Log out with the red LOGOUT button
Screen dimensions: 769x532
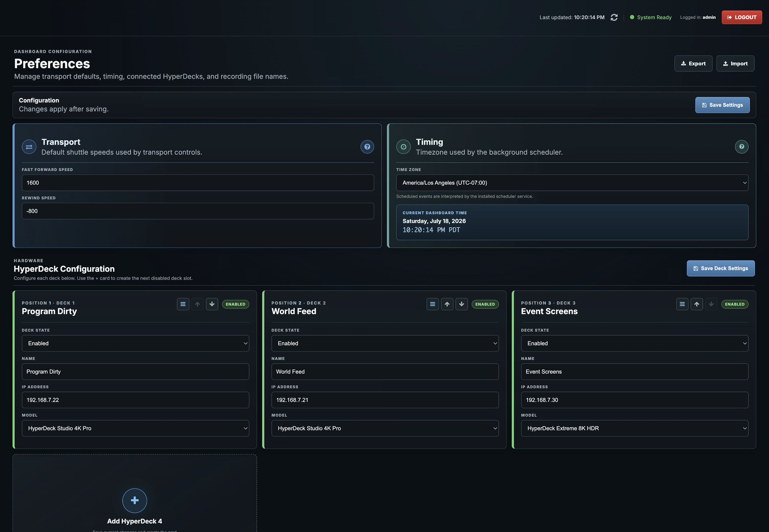tap(742, 17)
